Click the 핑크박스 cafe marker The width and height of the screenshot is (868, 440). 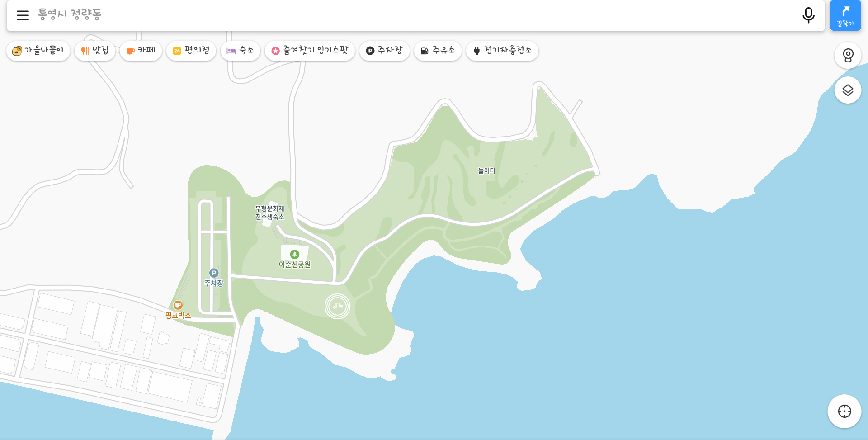pyautogui.click(x=178, y=305)
